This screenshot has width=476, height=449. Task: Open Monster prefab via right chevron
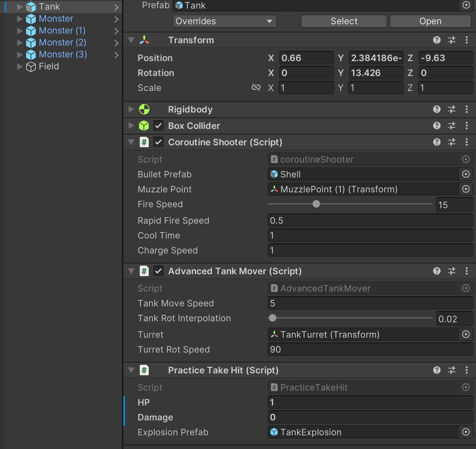coord(116,19)
